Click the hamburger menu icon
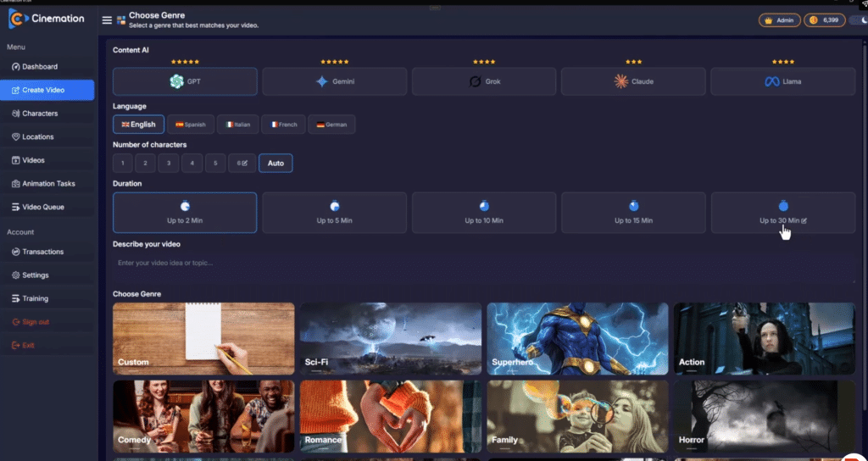This screenshot has width=868, height=461. [x=107, y=20]
